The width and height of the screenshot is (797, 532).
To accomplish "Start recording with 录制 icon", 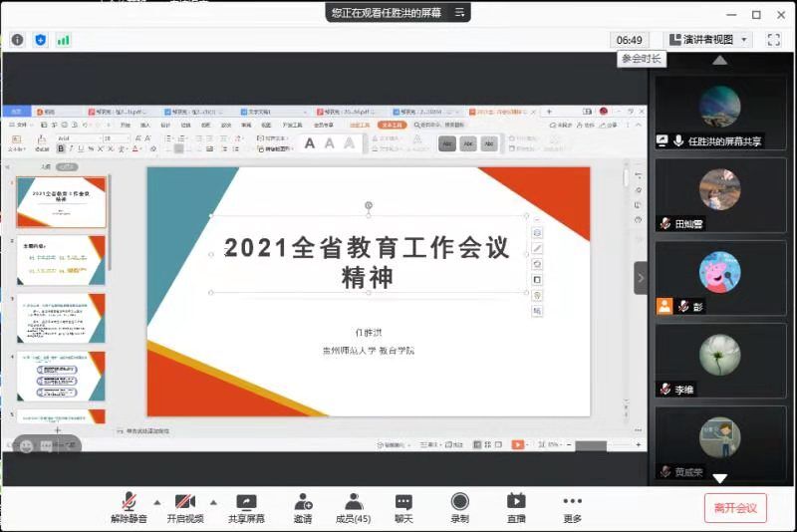I will pos(459,507).
